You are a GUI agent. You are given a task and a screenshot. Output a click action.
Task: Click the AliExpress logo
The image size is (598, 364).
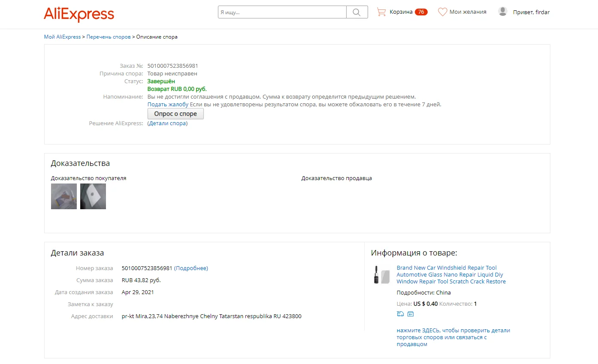pos(79,14)
